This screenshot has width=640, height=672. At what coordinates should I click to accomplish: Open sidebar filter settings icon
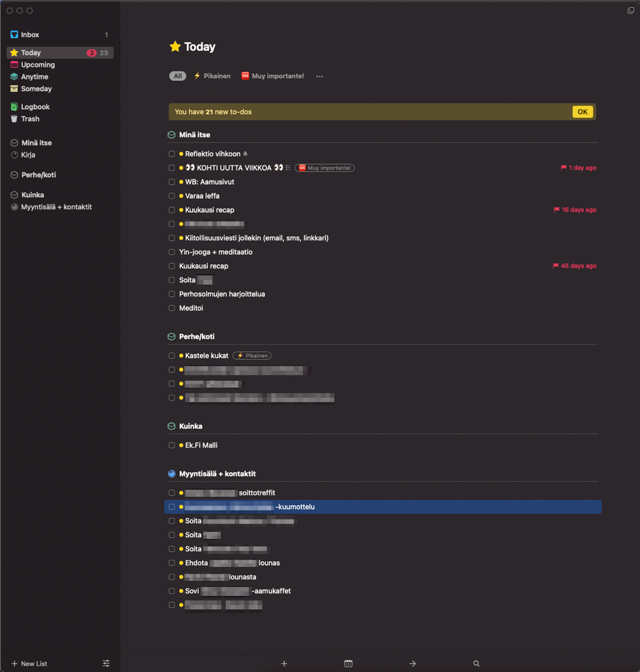(x=106, y=664)
